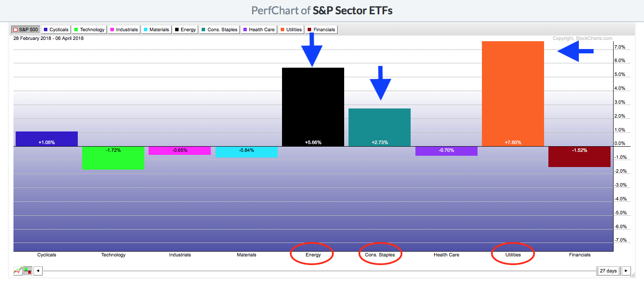The height and width of the screenshot is (282, 644).
Task: Toggle Financials legend button
Action: click(x=322, y=30)
